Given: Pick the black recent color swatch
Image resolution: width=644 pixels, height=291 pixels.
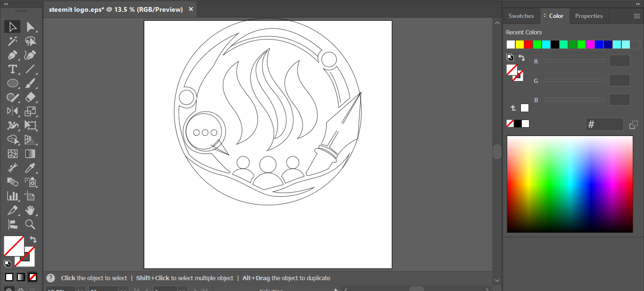Looking at the screenshot, I should click(555, 44).
